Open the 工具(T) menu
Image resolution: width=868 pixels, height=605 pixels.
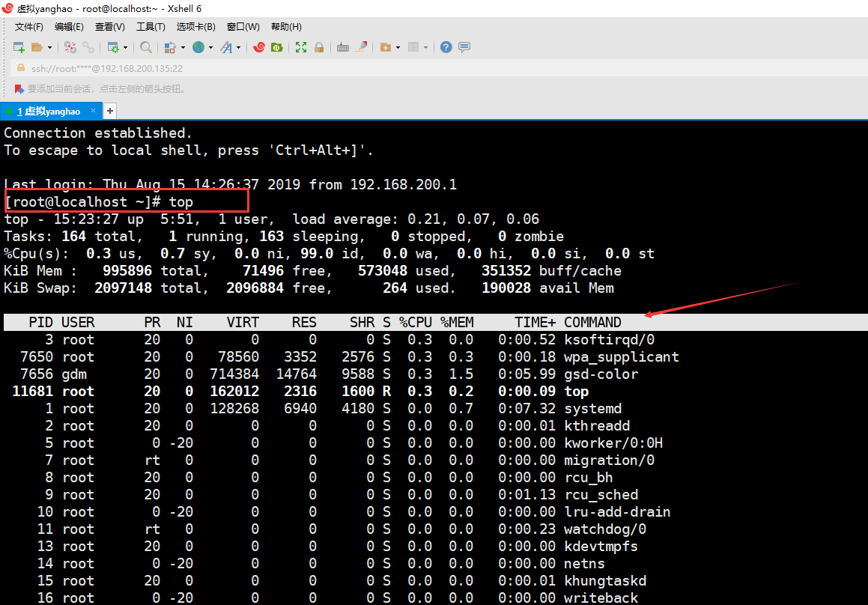point(151,26)
